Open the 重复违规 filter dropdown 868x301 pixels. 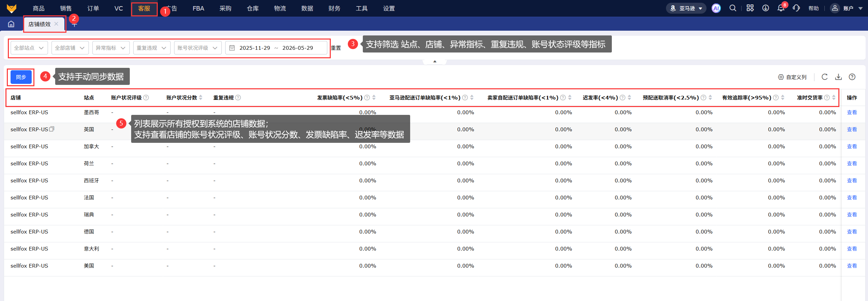pos(152,48)
